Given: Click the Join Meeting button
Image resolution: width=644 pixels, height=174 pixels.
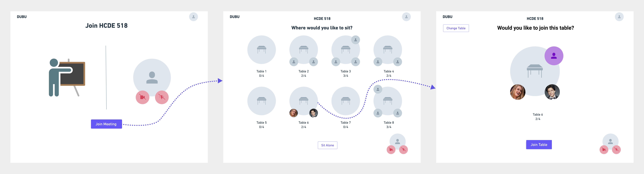Looking at the screenshot, I should coord(106,124).
